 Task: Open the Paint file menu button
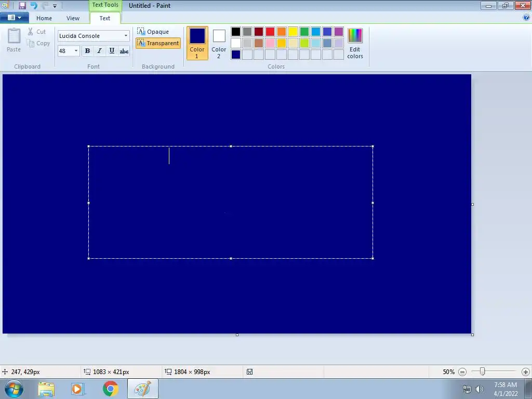pyautogui.click(x=14, y=18)
